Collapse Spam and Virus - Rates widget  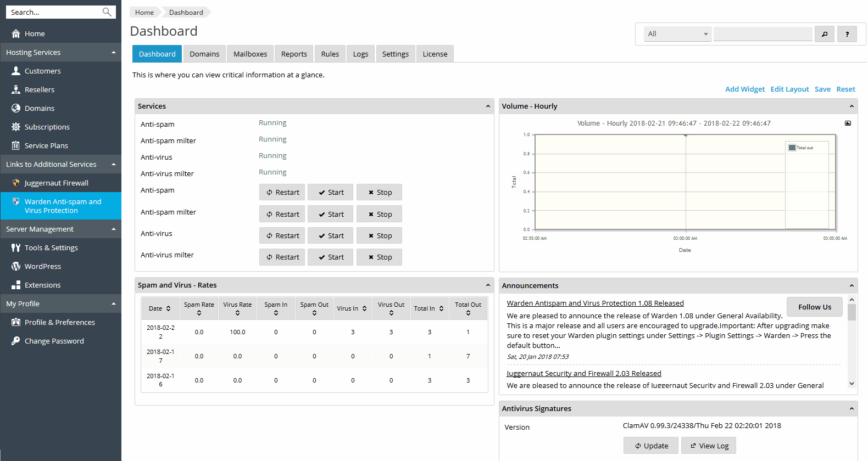(x=488, y=285)
